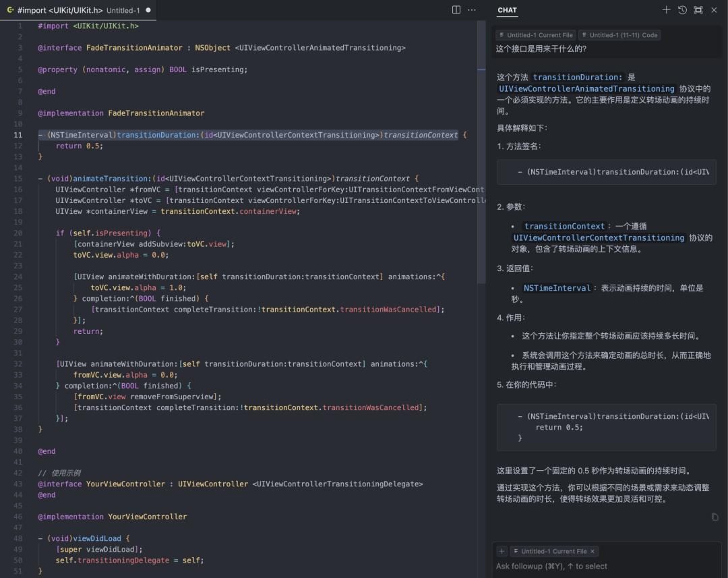
Task: Close the chat panel
Action: (714, 10)
